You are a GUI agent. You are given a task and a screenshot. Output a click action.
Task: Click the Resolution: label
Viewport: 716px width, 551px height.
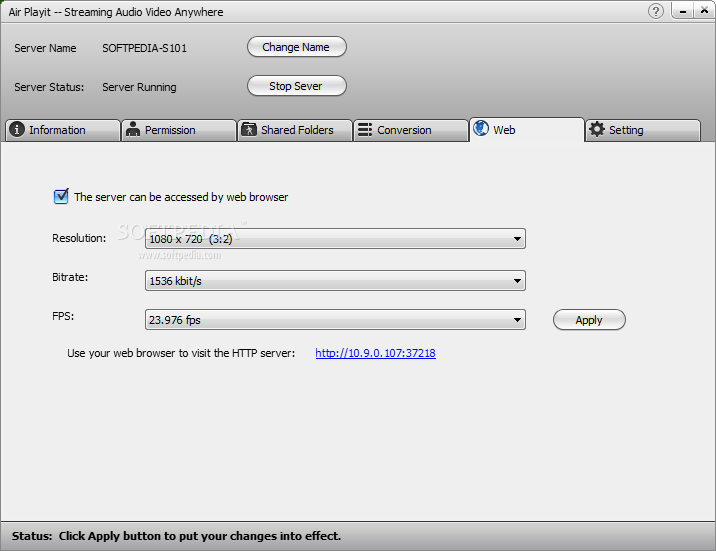[79, 238]
